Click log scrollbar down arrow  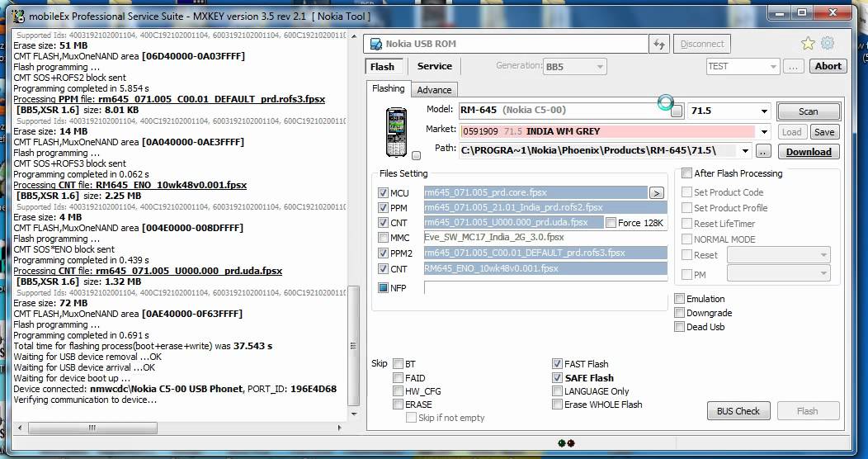coord(354,414)
